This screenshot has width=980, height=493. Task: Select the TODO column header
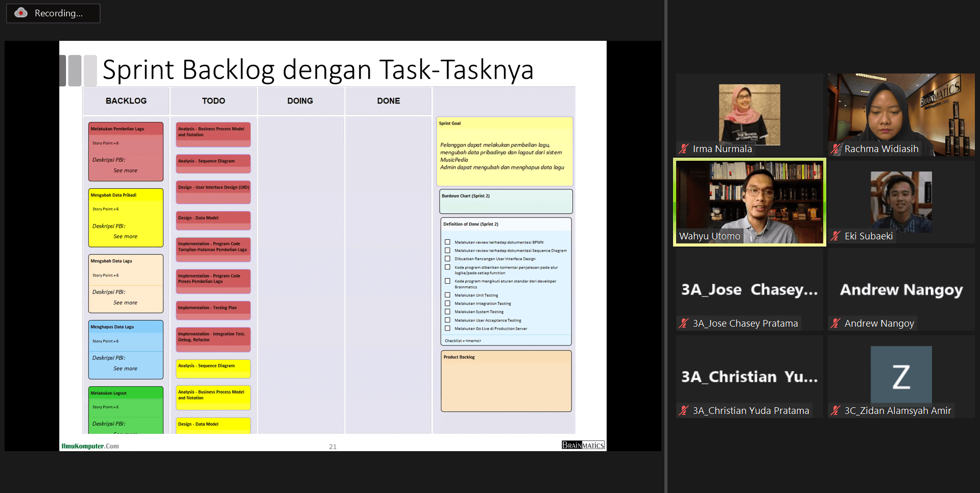pos(213,101)
